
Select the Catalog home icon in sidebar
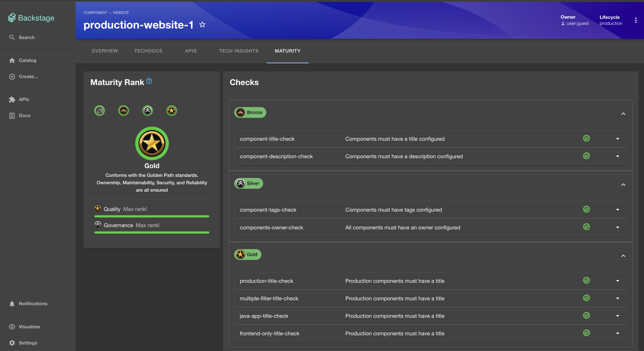[12, 60]
